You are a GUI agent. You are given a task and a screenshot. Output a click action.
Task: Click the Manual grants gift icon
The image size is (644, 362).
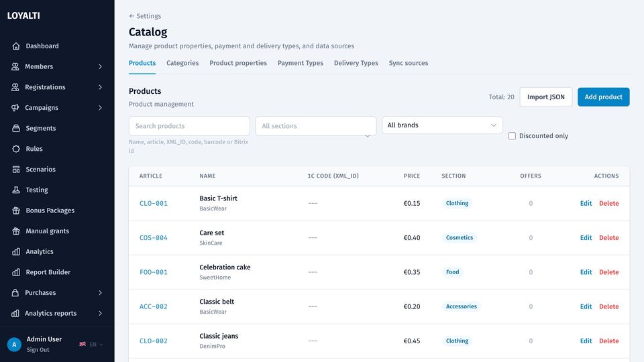pyautogui.click(x=16, y=231)
